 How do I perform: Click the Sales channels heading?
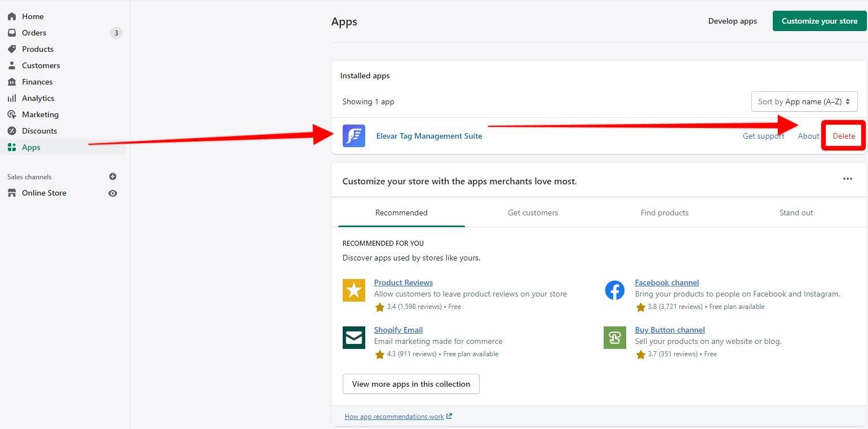[x=29, y=177]
